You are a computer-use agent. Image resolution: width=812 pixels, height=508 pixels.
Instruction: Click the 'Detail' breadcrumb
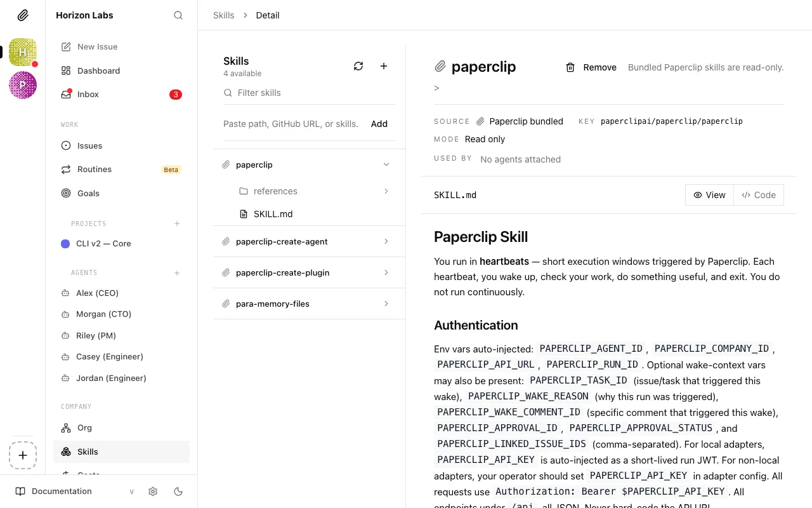[x=268, y=15]
